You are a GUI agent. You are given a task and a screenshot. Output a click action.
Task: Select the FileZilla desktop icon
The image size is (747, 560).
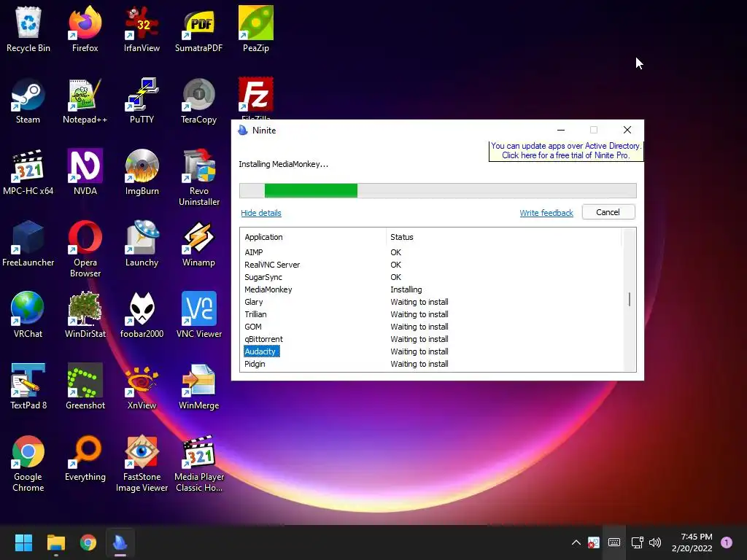[x=256, y=98]
